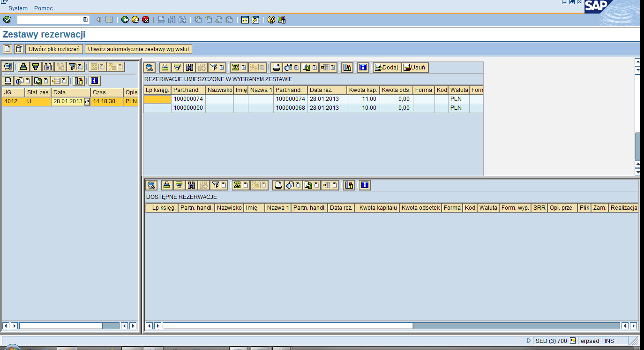Open Views dropdown in available reservations toolbar

[x=299, y=185]
